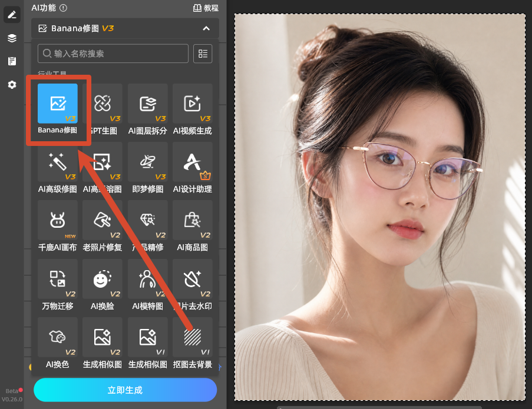Collapse the Banana修图 V3 dropdown
This screenshot has width=532, height=409.
(206, 28)
